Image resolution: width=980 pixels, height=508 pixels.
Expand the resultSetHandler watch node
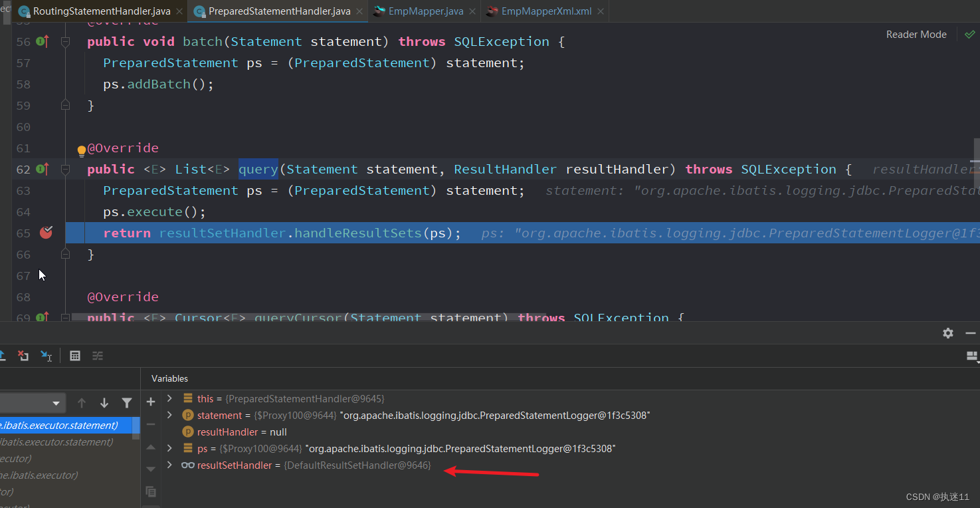[x=169, y=465]
